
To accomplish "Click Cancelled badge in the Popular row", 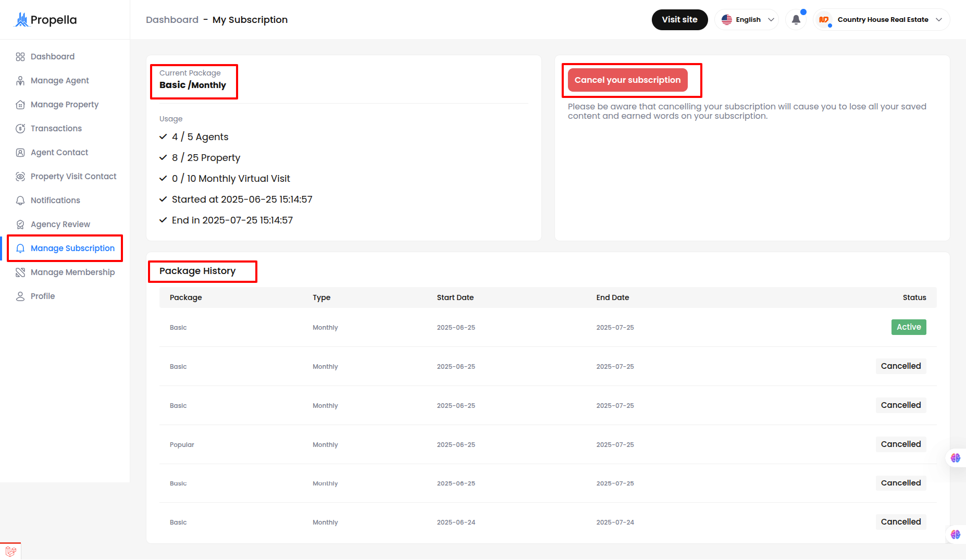I will pyautogui.click(x=901, y=444).
